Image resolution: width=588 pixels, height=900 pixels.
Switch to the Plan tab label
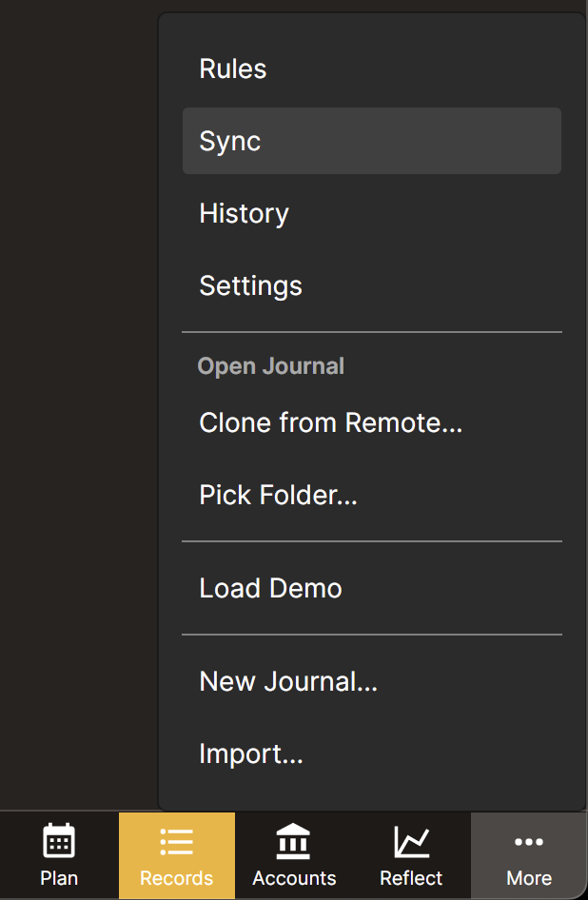pyautogui.click(x=59, y=878)
